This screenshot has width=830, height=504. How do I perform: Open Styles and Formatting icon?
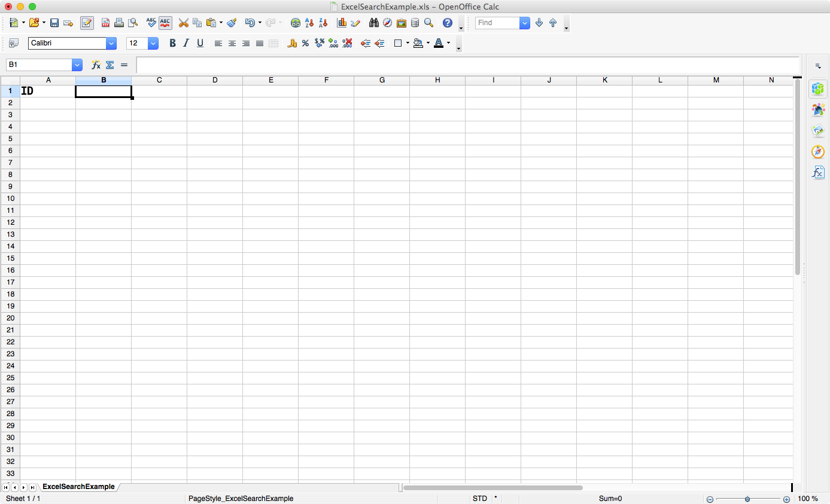coord(13,43)
